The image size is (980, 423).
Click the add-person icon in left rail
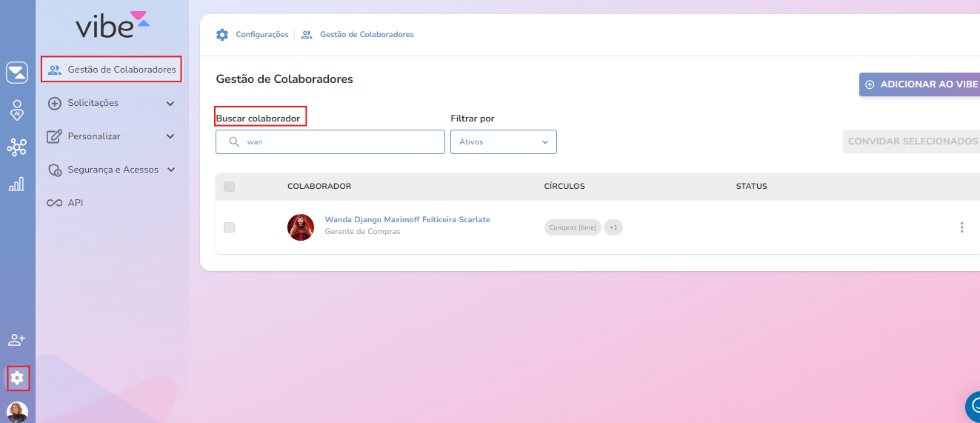point(16,340)
